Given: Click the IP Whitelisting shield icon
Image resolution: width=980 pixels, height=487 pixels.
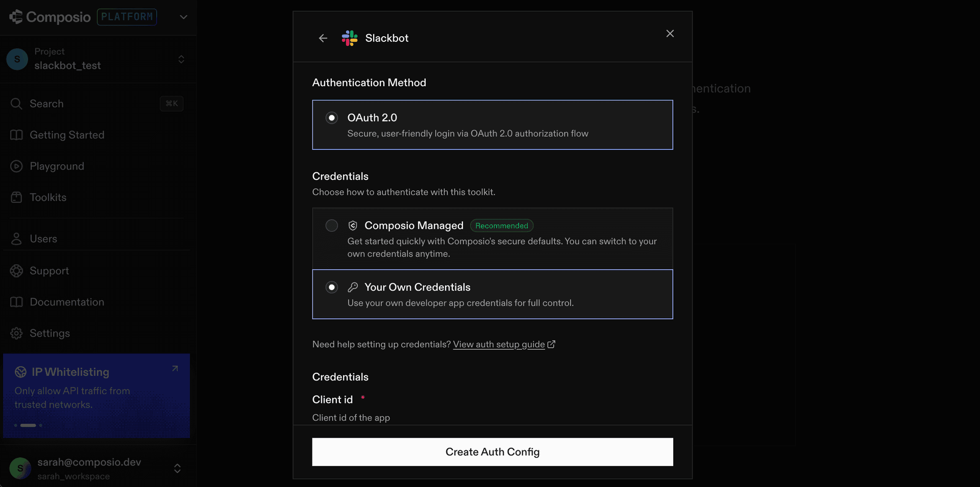Looking at the screenshot, I should coord(20,372).
